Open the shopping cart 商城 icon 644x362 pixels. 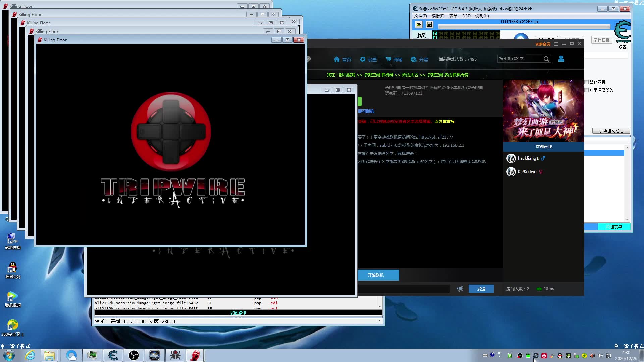[388, 59]
